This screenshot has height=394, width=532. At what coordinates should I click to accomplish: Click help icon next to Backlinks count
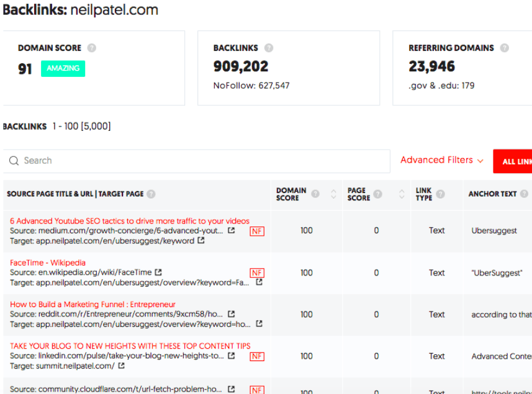269,48
